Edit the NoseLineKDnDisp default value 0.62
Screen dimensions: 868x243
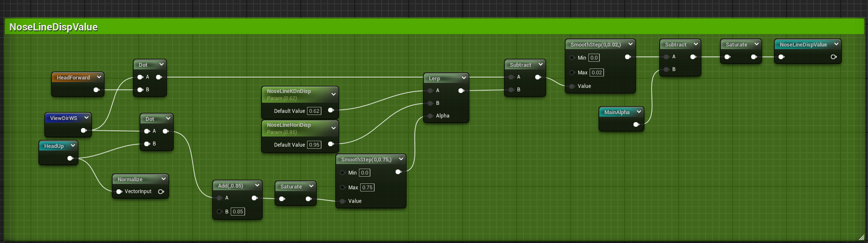314,111
